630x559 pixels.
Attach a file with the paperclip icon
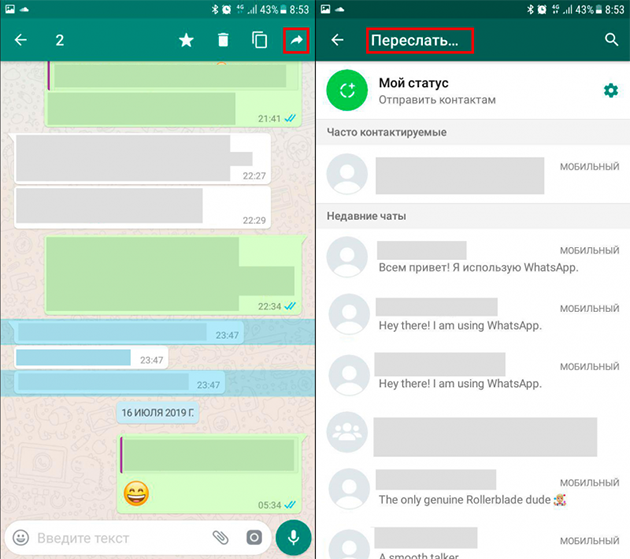(x=220, y=538)
